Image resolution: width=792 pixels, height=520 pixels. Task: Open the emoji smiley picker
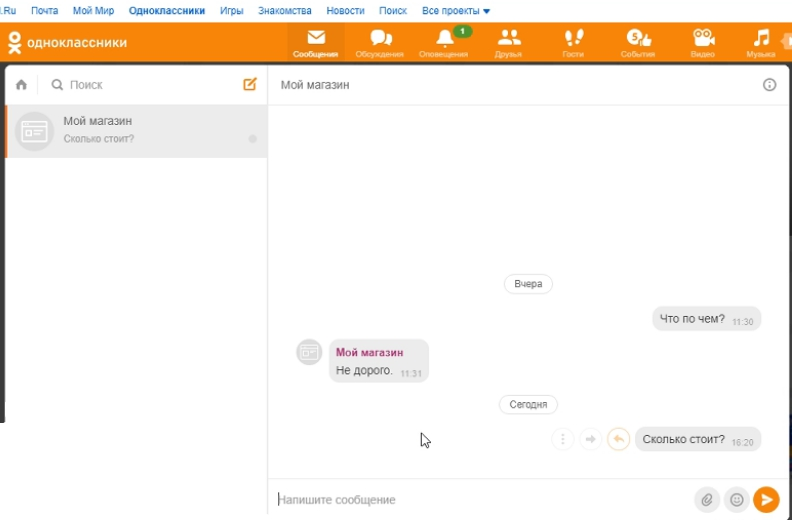(736, 500)
